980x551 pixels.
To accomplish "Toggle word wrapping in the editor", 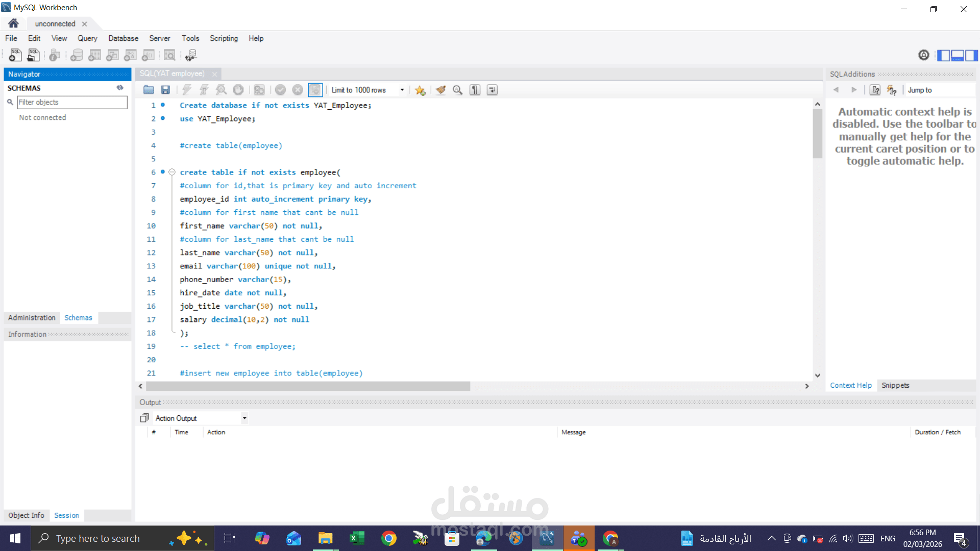I will (492, 90).
